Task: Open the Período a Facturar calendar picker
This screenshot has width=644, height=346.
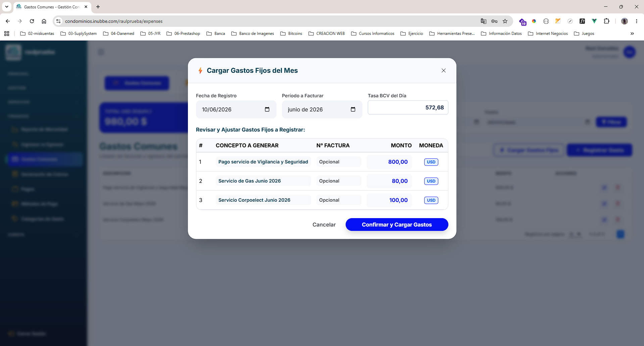Action: (353, 109)
